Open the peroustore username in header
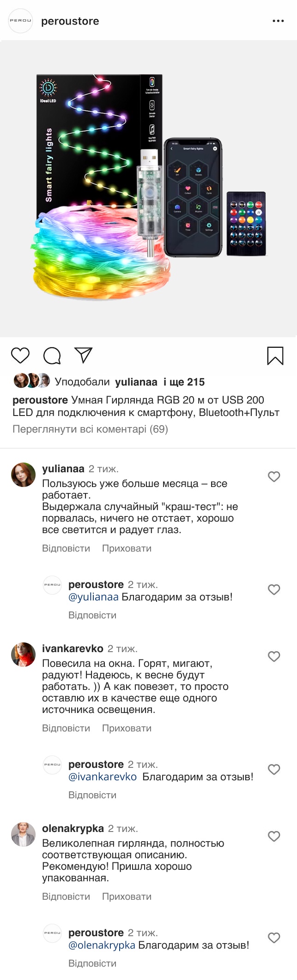 click(70, 21)
